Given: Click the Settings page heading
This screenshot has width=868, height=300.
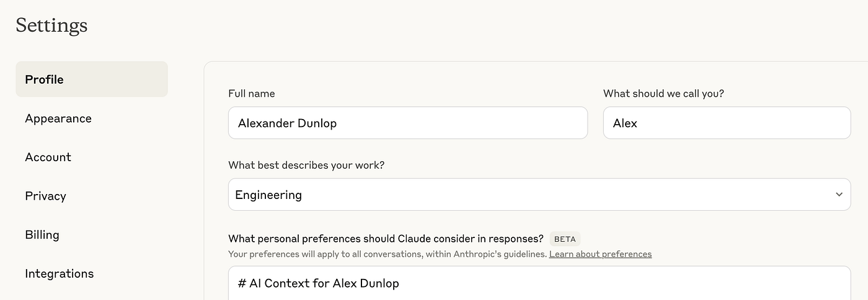Looking at the screenshot, I should 51,25.
